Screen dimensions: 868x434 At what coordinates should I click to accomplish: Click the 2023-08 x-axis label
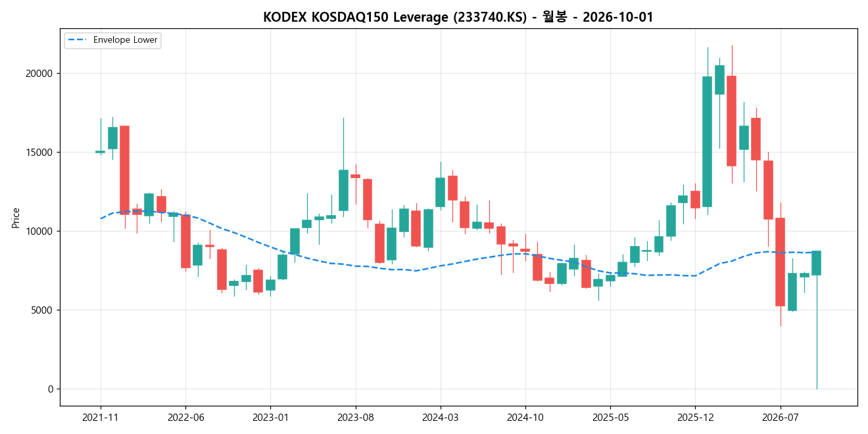point(356,417)
